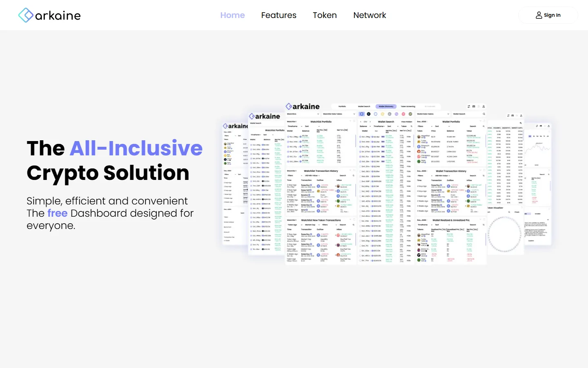Screen dimensions: 588x368
Task: Open the dashboard preview image
Action: tap(387, 183)
